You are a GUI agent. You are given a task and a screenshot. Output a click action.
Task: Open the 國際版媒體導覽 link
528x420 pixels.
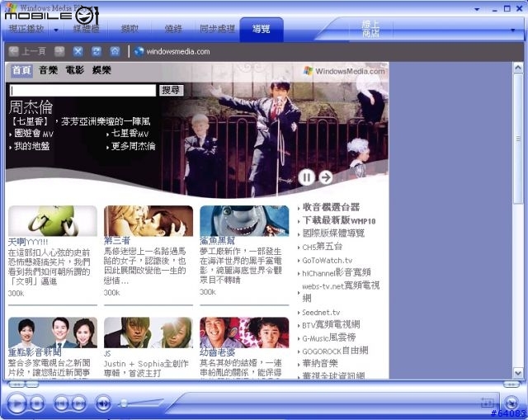pyautogui.click(x=333, y=233)
